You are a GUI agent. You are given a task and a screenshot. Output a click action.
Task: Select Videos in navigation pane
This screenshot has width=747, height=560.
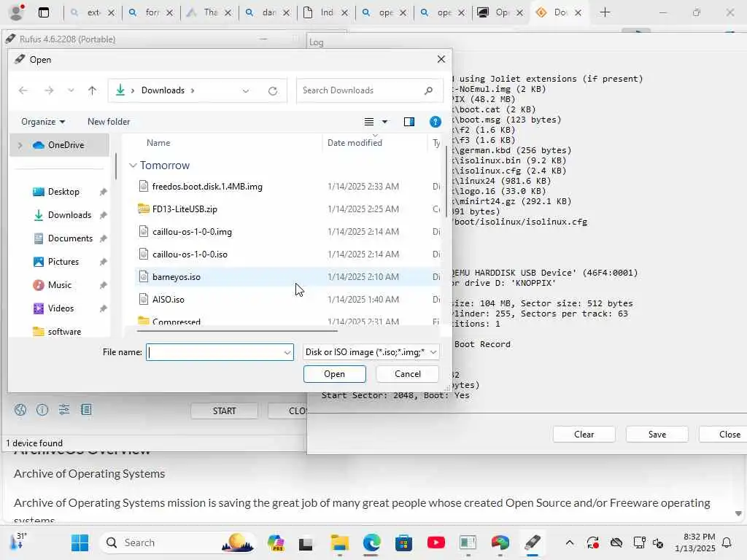pos(61,308)
